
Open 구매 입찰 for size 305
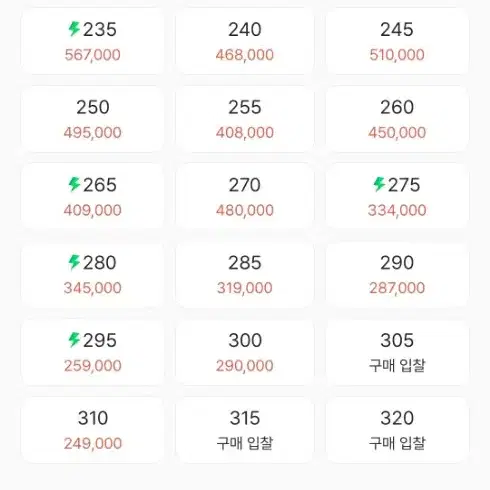click(397, 366)
